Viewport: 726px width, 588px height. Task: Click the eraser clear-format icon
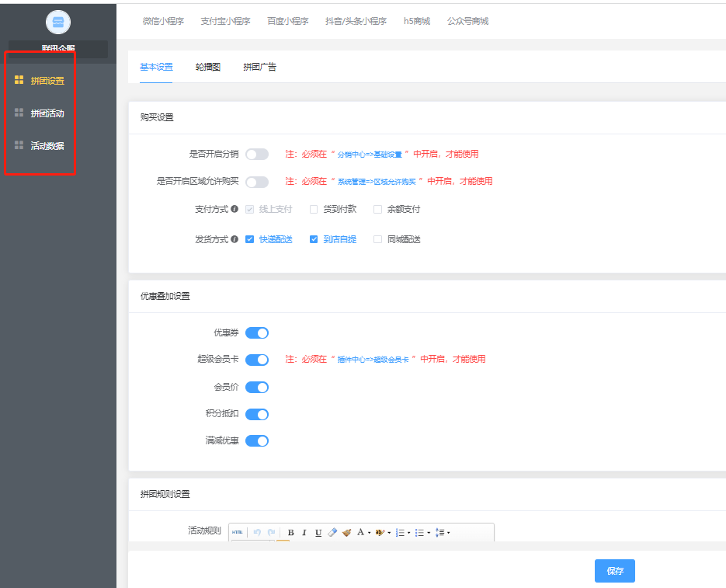coord(332,532)
